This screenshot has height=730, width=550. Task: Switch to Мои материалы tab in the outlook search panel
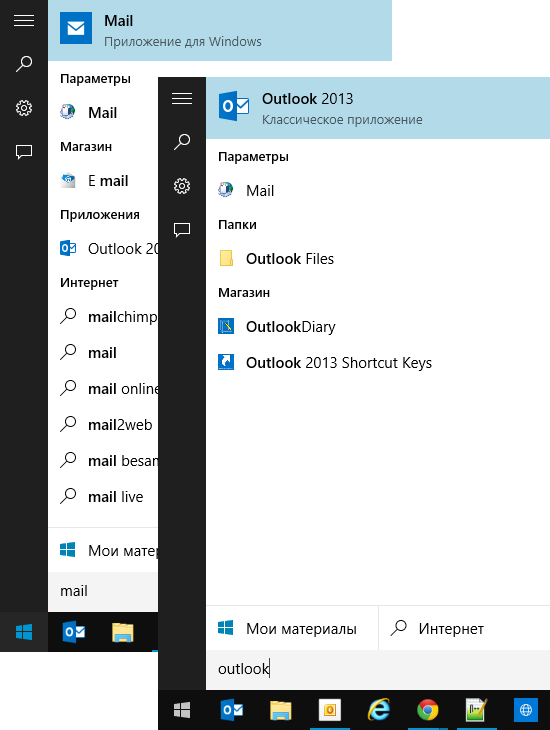(292, 629)
